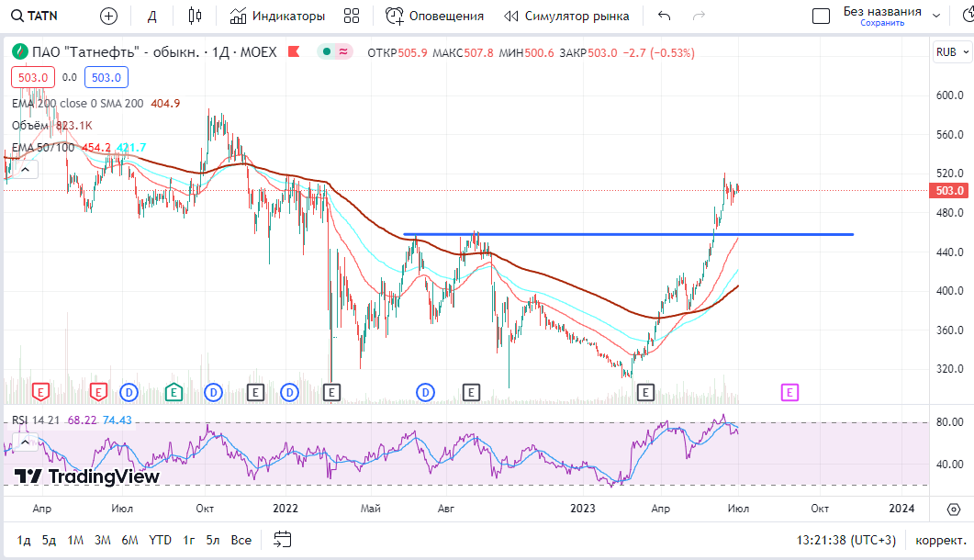Click the plus icon to add a symbol
This screenshot has height=560, width=974.
[x=107, y=16]
